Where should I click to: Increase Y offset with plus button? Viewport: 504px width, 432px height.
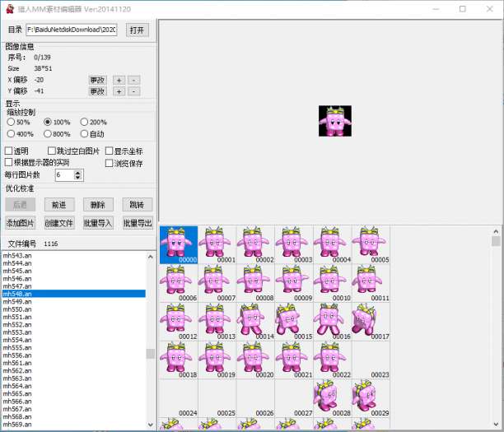tap(119, 91)
